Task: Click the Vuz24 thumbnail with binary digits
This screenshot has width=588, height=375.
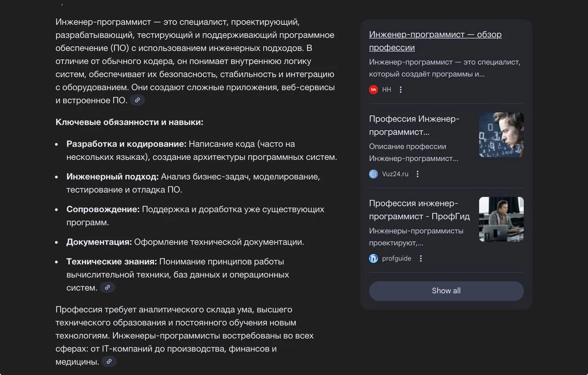Action: click(x=501, y=135)
